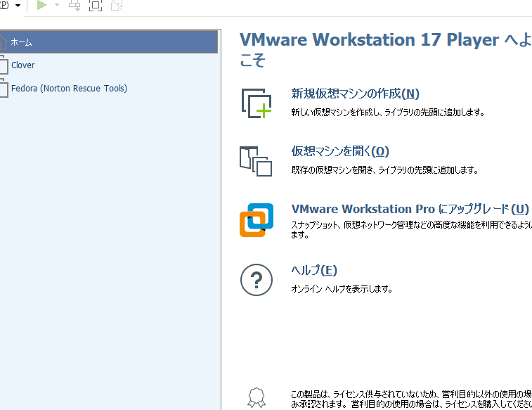Select the Clover virtual machine

(108, 65)
